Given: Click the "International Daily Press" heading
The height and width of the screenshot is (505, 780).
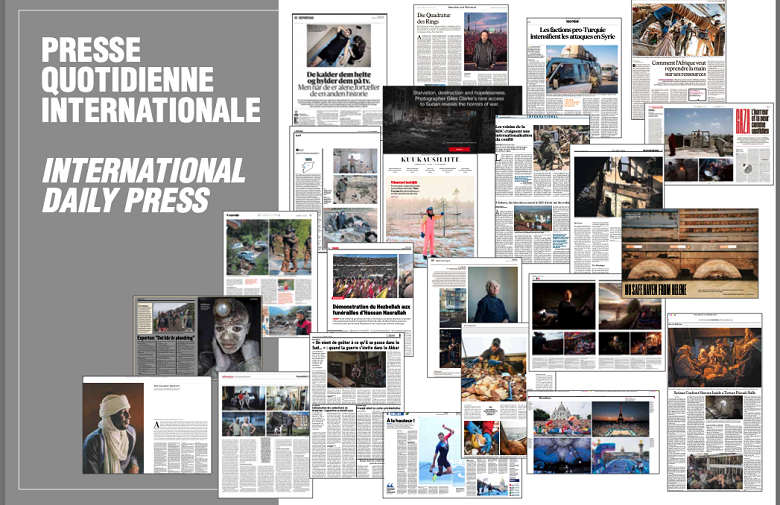Looking at the screenshot, I should click(x=143, y=184).
